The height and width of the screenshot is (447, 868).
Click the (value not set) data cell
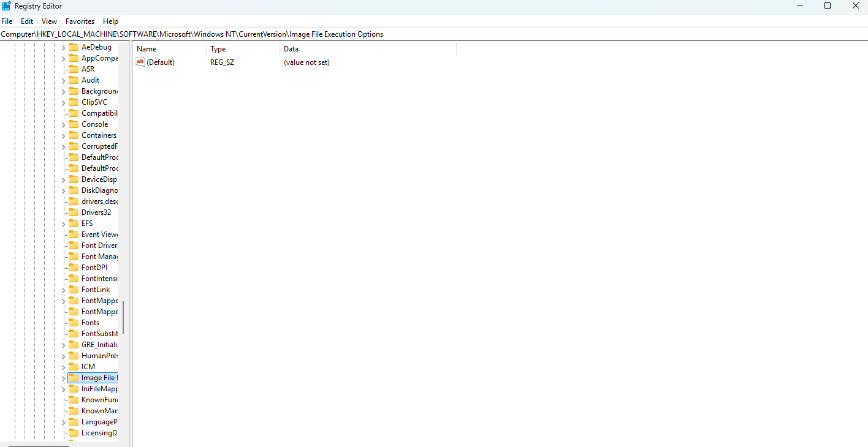click(x=306, y=62)
